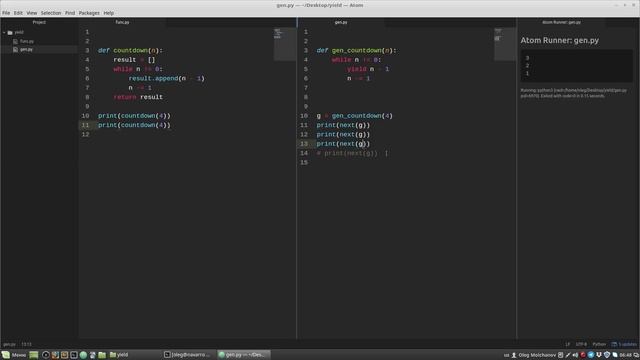The width and height of the screenshot is (640, 360).
Task: Collapse the yield folder in tree
Action: click(4, 32)
